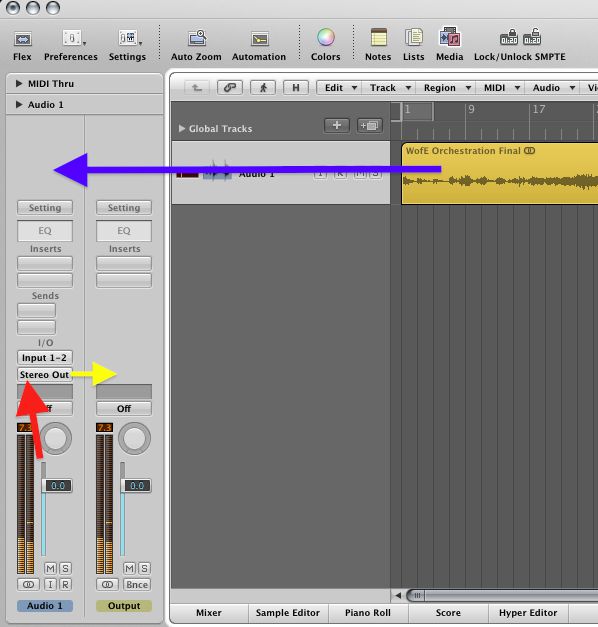Enable record on Audio 1 channel strip
598x627 pixels.
[65, 585]
